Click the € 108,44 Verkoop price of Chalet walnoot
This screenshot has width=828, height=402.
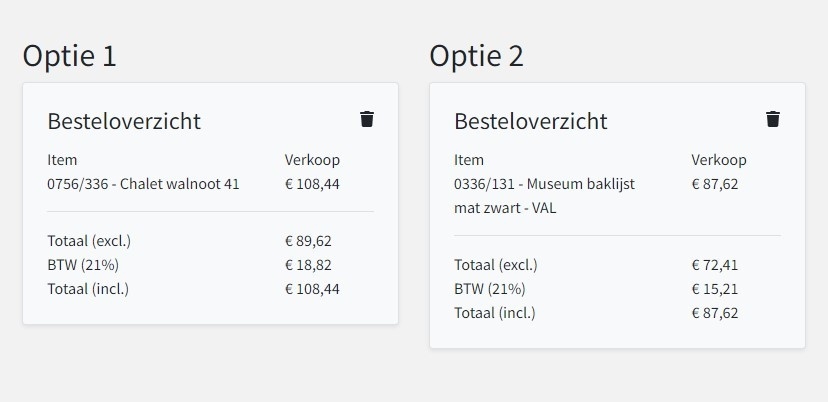312,184
